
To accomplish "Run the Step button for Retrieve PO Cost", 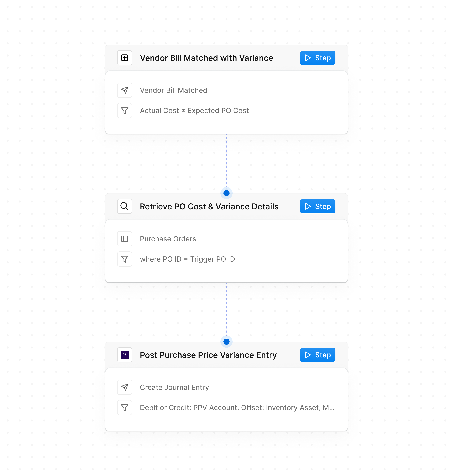I will [317, 206].
